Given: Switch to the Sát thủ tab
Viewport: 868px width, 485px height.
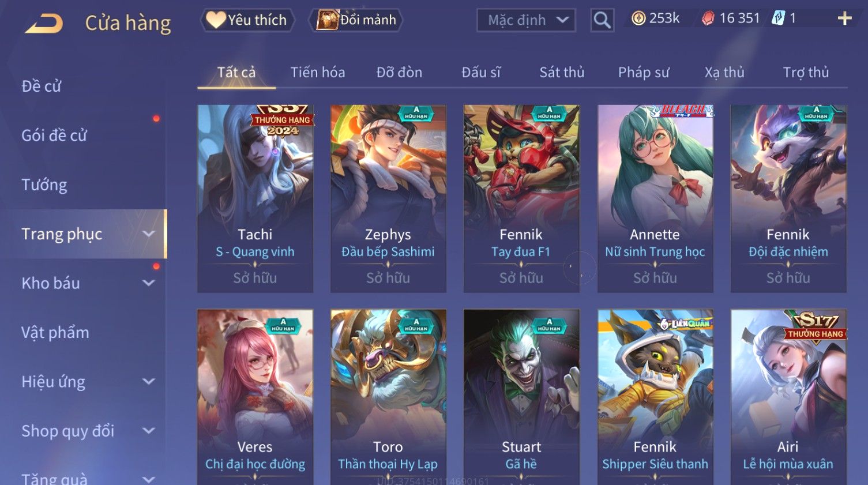Looking at the screenshot, I should [x=562, y=72].
